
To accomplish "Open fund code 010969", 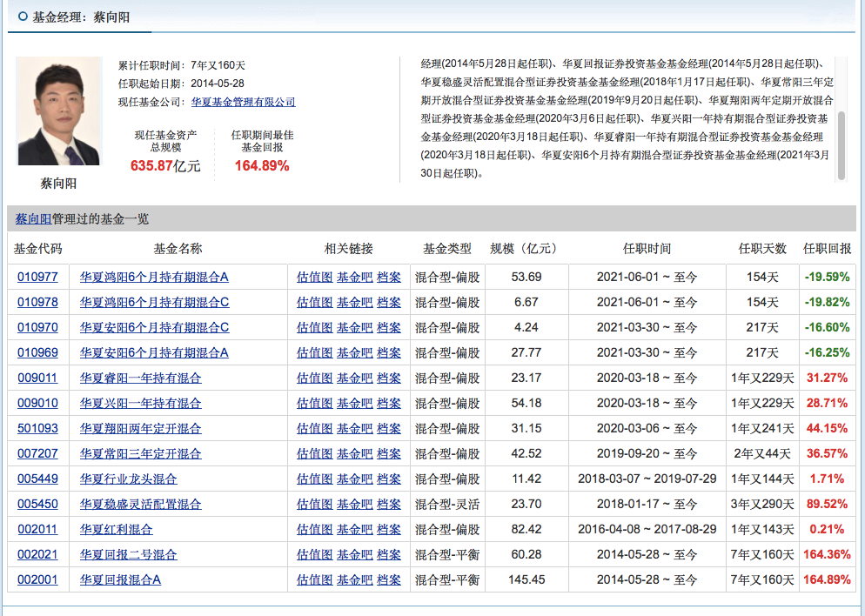I will [37, 353].
